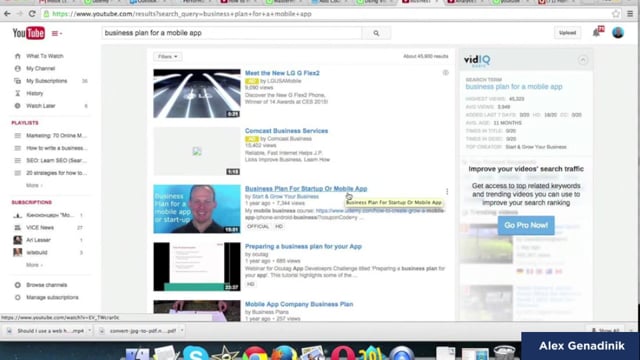Viewport: 640px width, 360px height.
Task: Open the notifications bell
Action: [x=596, y=33]
